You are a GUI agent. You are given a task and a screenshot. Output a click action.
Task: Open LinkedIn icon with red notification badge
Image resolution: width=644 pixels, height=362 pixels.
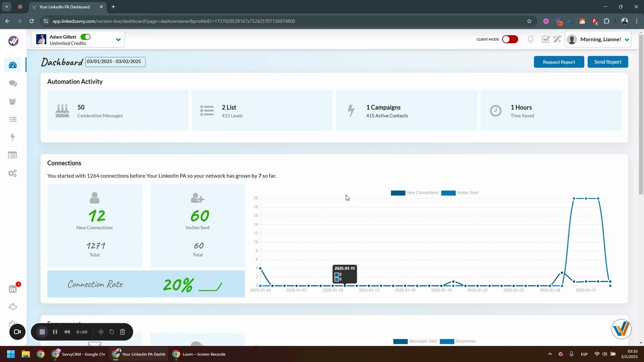(x=14, y=289)
